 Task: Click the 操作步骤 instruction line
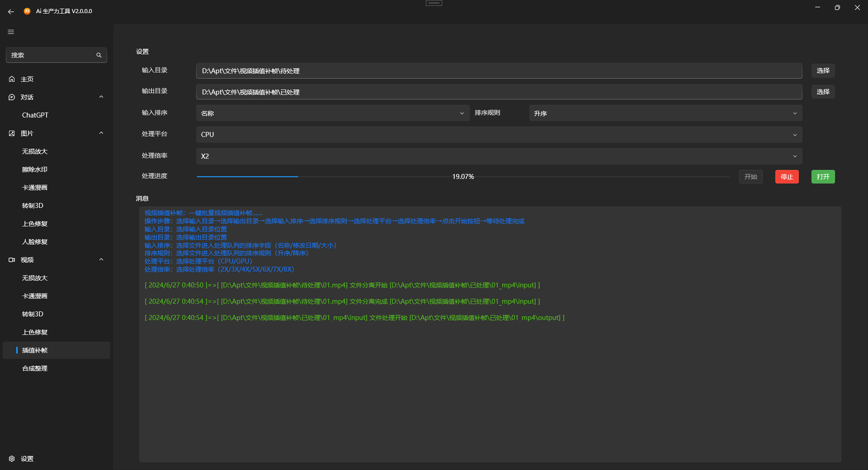pos(335,221)
